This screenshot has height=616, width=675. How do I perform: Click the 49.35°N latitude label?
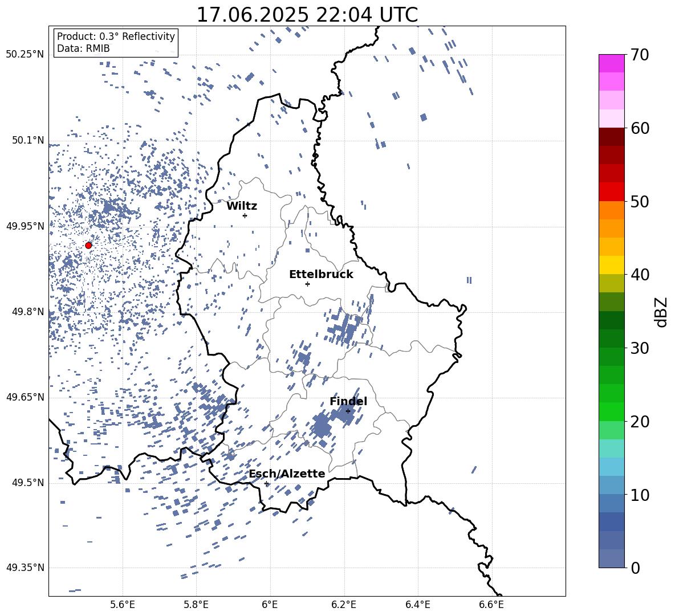(x=25, y=568)
